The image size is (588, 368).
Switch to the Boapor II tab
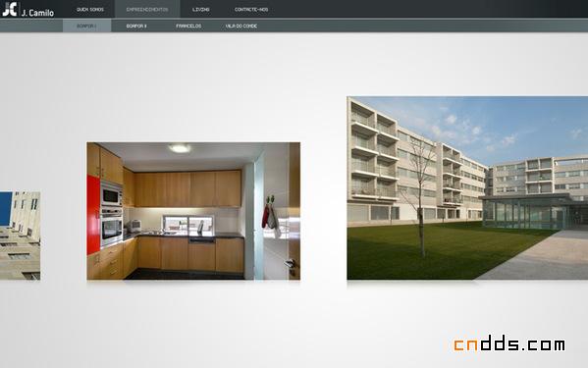coord(136,26)
